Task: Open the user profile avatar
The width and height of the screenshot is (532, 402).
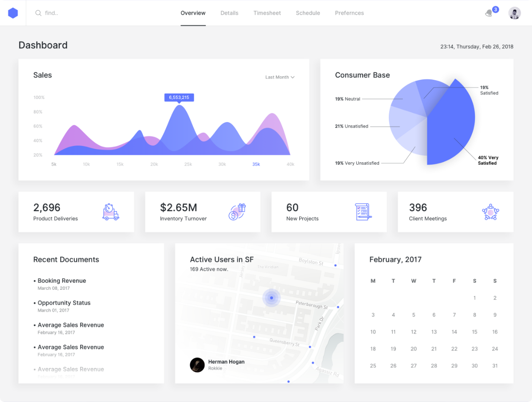Action: pyautogui.click(x=514, y=13)
